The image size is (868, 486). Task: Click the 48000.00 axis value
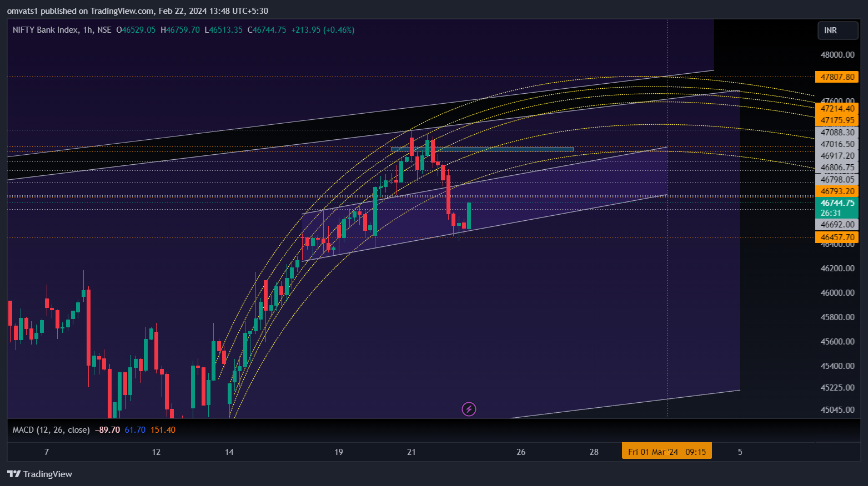click(837, 55)
